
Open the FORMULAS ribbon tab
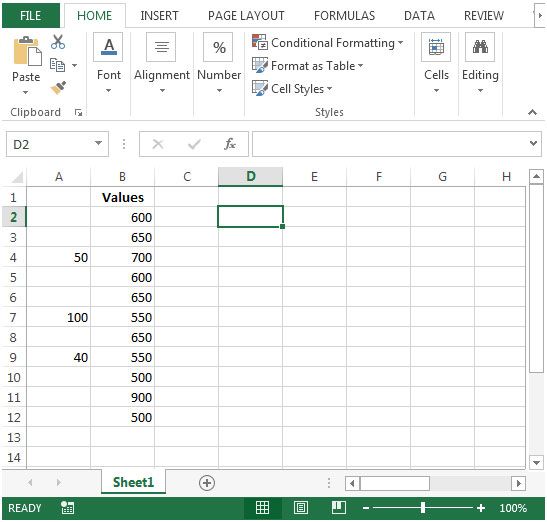click(x=344, y=16)
